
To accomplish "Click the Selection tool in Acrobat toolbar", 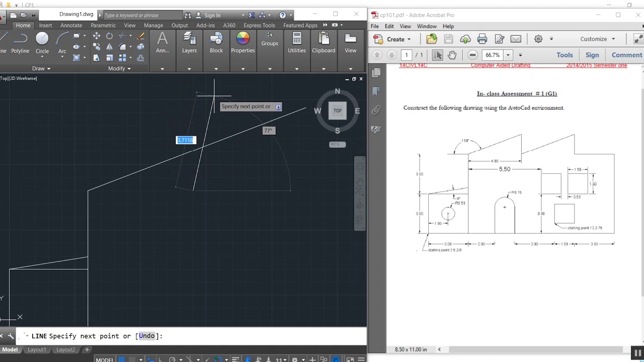I will pyautogui.click(x=437, y=55).
